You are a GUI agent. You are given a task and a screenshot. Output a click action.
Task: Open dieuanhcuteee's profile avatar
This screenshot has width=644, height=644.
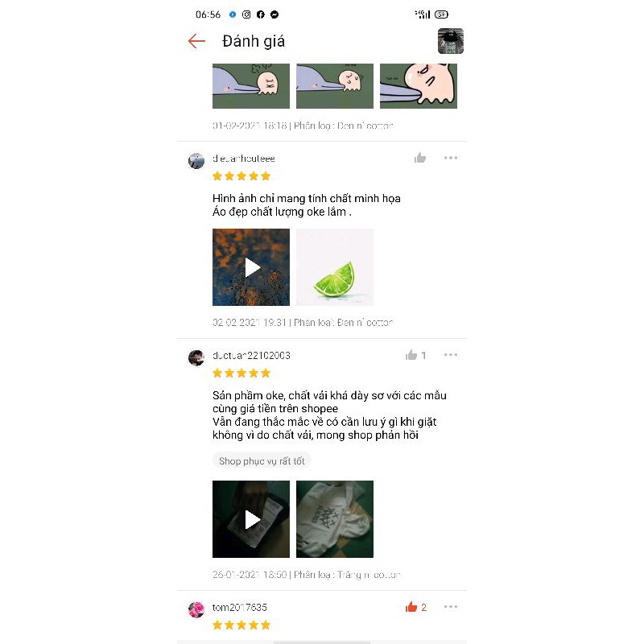pos(196,161)
